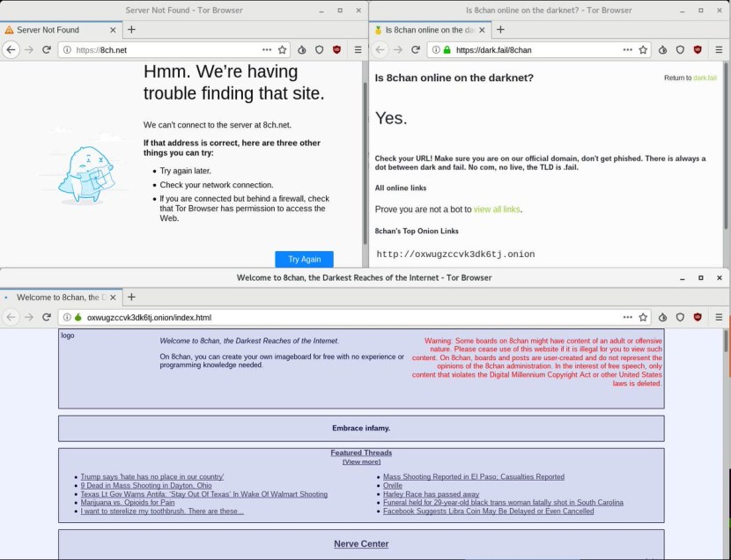Open the hamburger menu in the 8ch.net window
This screenshot has height=560, width=731.
(358, 50)
